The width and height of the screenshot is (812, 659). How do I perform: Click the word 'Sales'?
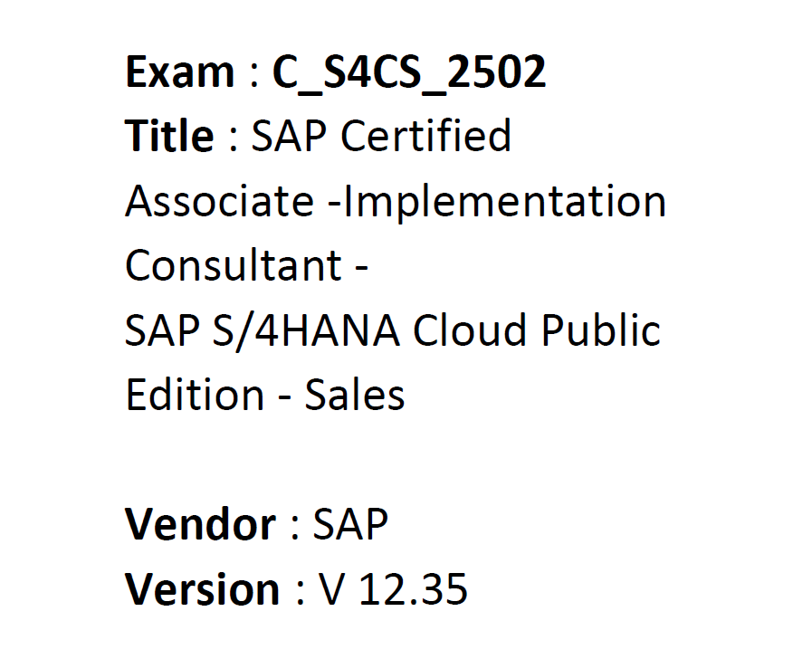click(x=355, y=395)
